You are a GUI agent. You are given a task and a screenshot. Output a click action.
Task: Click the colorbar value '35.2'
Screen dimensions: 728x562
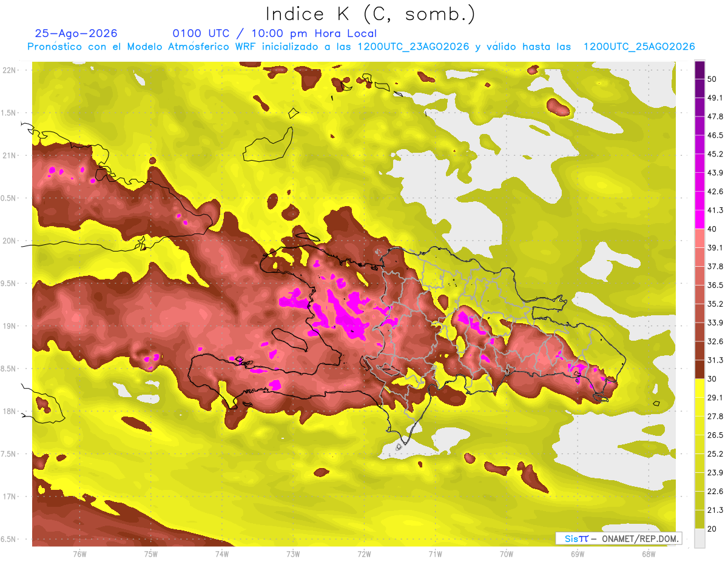(x=715, y=304)
